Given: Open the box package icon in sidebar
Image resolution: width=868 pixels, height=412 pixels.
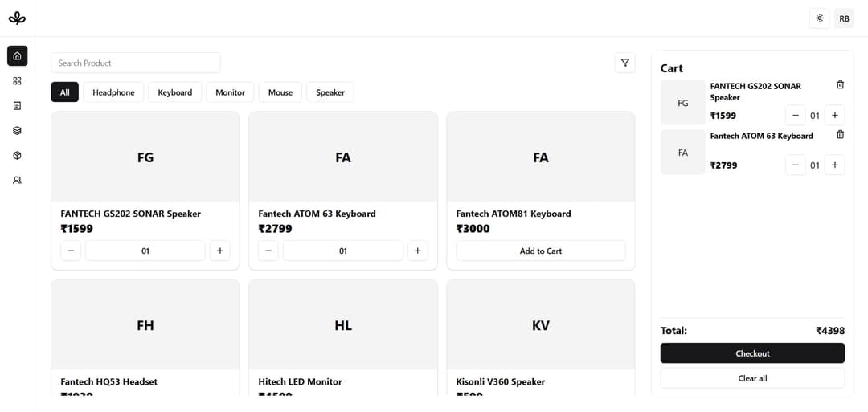Looking at the screenshot, I should point(17,155).
